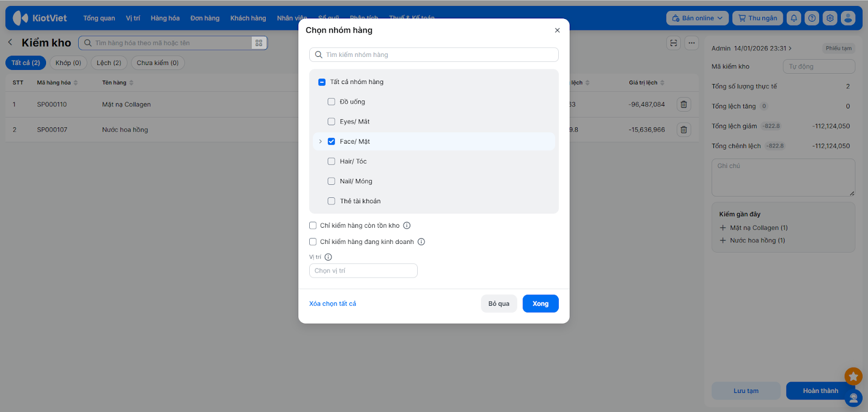
Task: Click the barcode scan icon
Action: coord(673,43)
